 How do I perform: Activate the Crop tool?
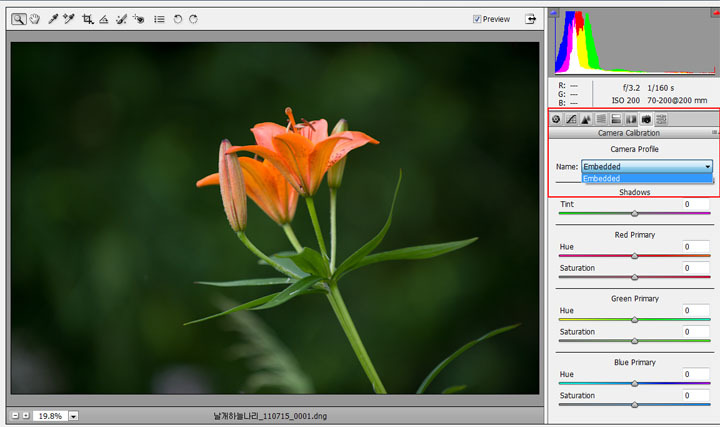(88, 19)
